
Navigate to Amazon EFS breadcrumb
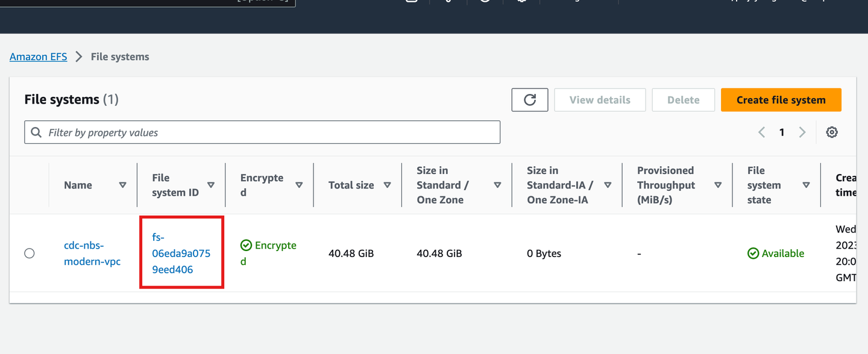tap(38, 56)
